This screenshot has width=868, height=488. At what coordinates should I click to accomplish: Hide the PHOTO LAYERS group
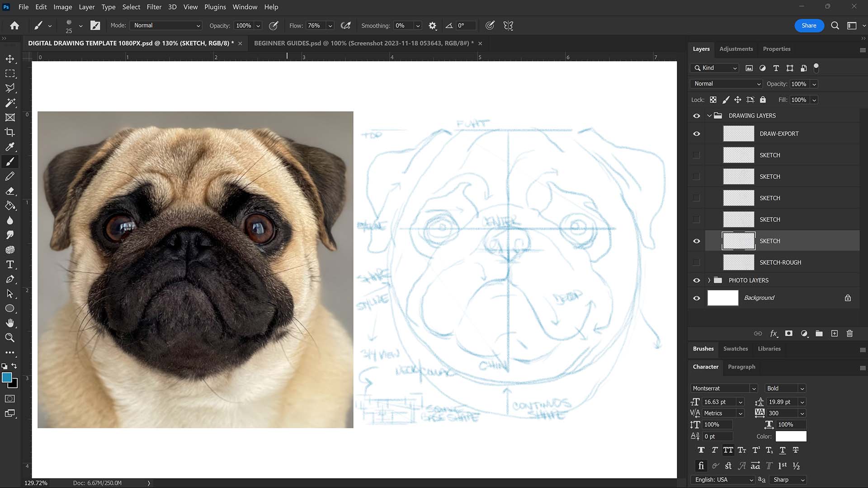click(697, 280)
